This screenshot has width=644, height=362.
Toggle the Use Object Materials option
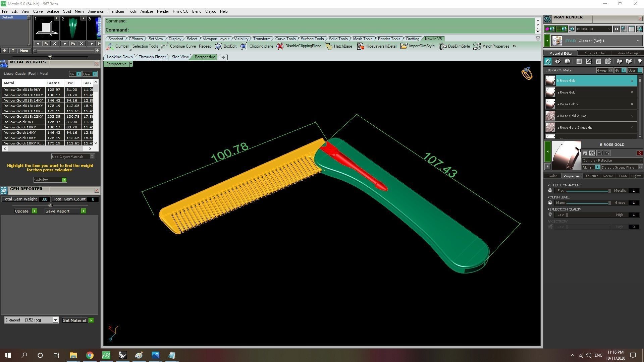pyautogui.click(x=92, y=157)
